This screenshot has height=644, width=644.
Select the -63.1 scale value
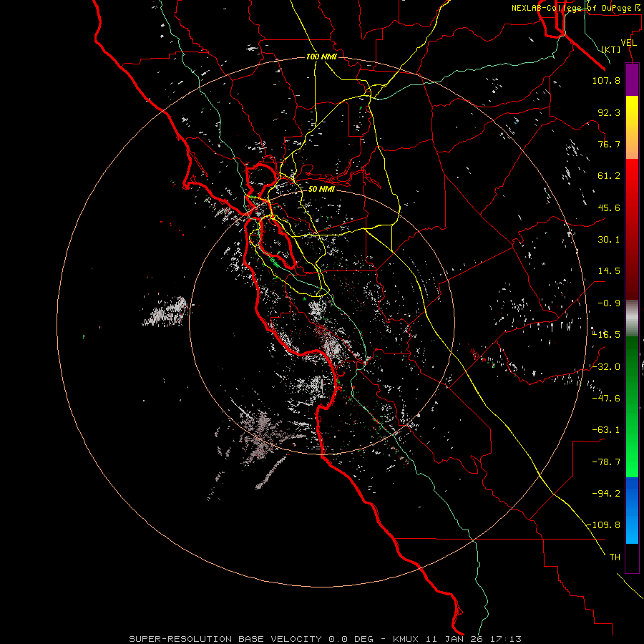click(x=606, y=430)
